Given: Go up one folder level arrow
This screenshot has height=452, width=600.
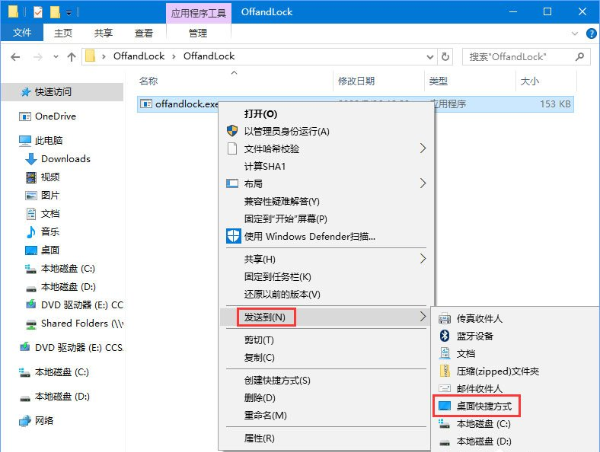Looking at the screenshot, I should (x=72, y=57).
